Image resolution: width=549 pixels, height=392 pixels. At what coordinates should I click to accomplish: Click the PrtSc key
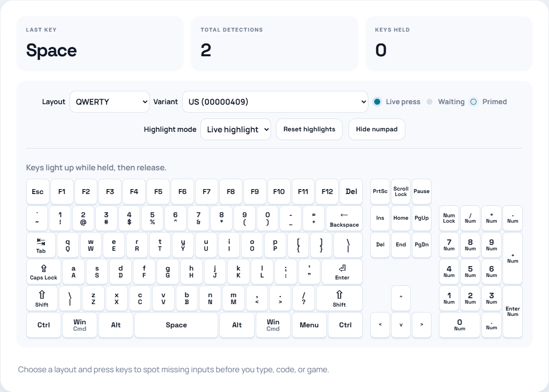(x=380, y=192)
